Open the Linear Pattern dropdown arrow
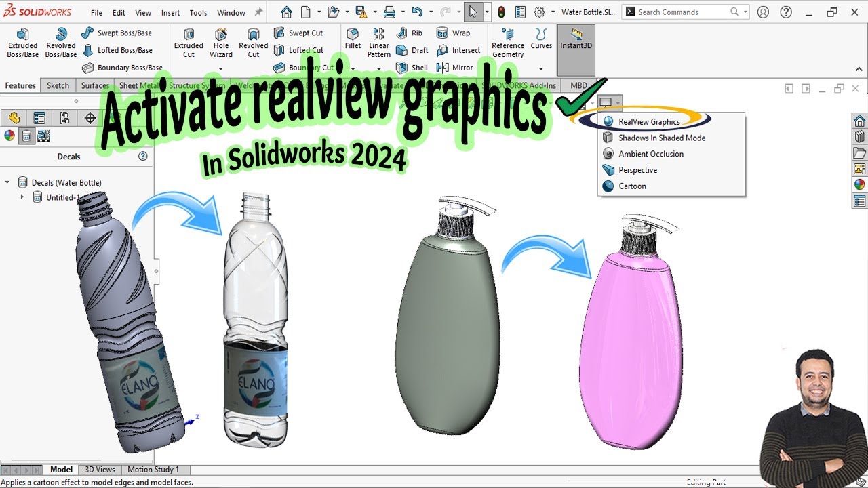The height and width of the screenshot is (488, 868). tap(378, 69)
